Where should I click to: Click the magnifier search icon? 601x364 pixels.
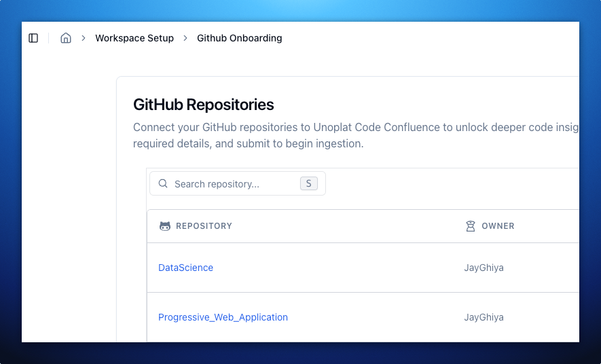pyautogui.click(x=163, y=183)
